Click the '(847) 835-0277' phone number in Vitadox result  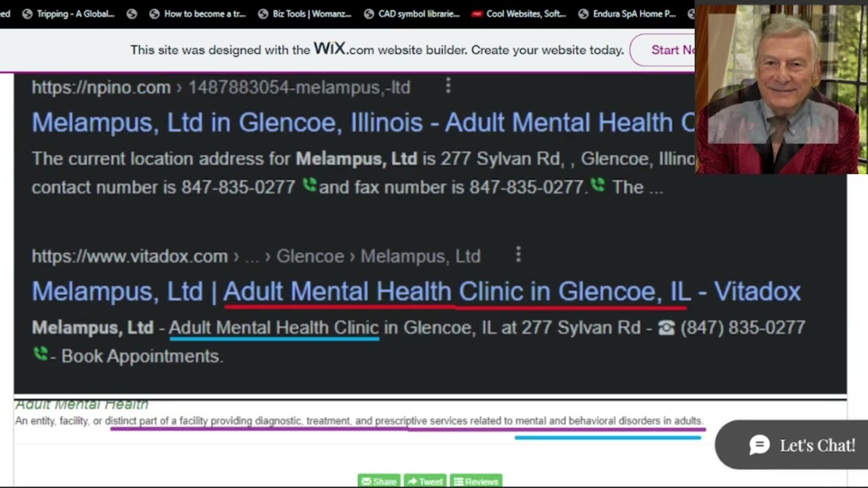[x=743, y=328]
